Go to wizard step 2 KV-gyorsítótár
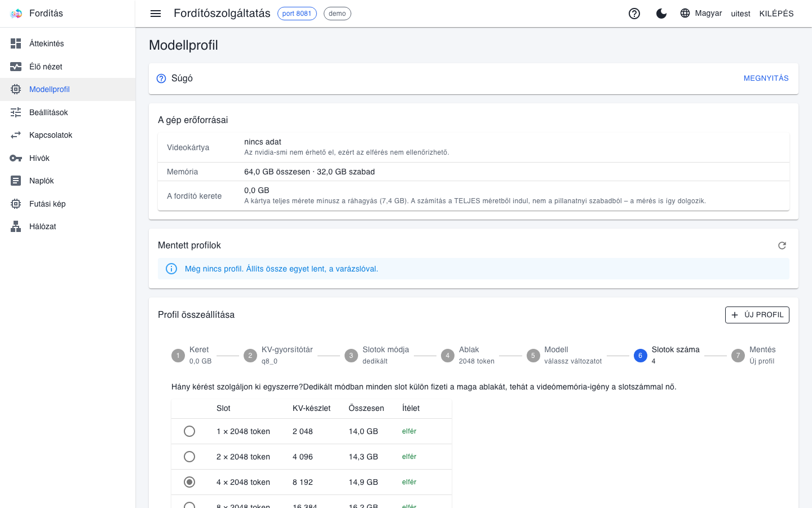 tap(278, 355)
